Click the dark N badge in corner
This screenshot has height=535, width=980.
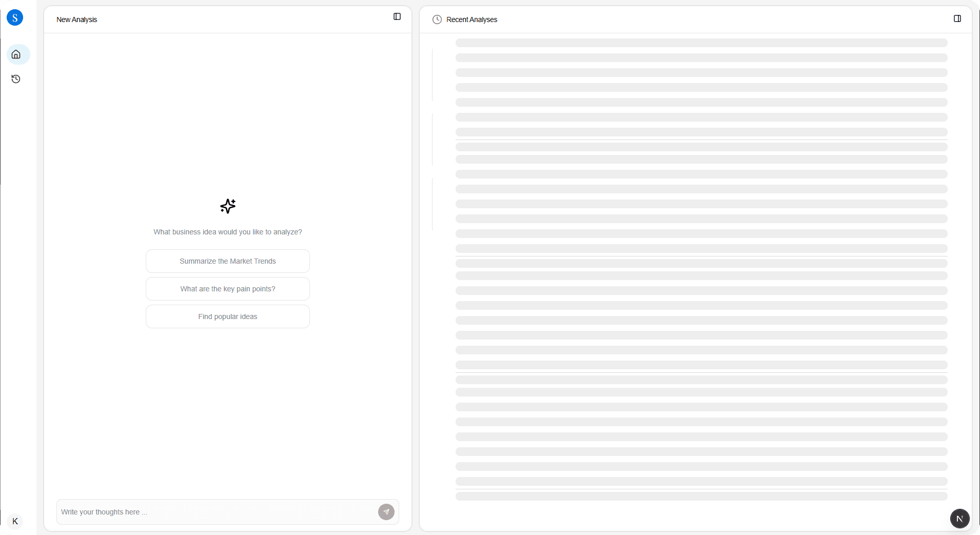click(x=959, y=519)
